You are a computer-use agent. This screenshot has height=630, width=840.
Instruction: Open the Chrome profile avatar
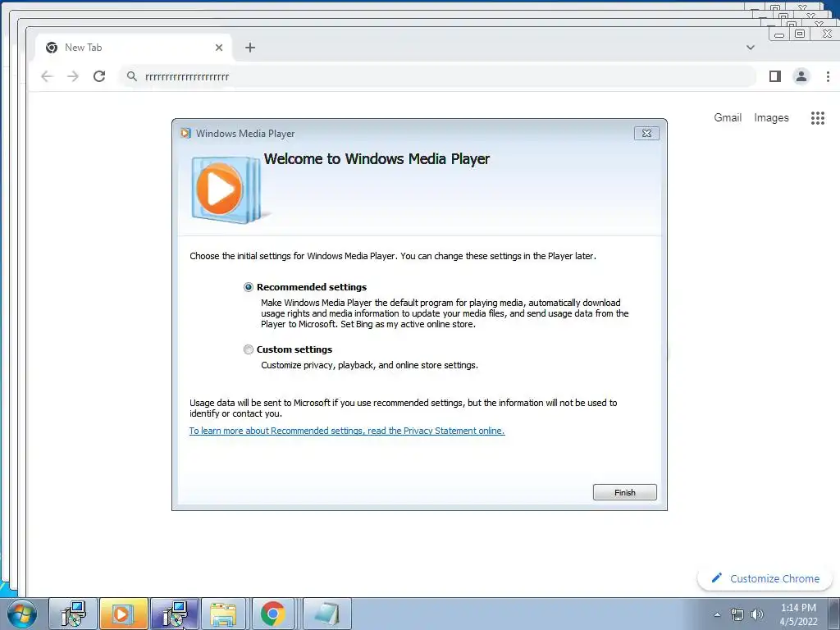pos(801,76)
